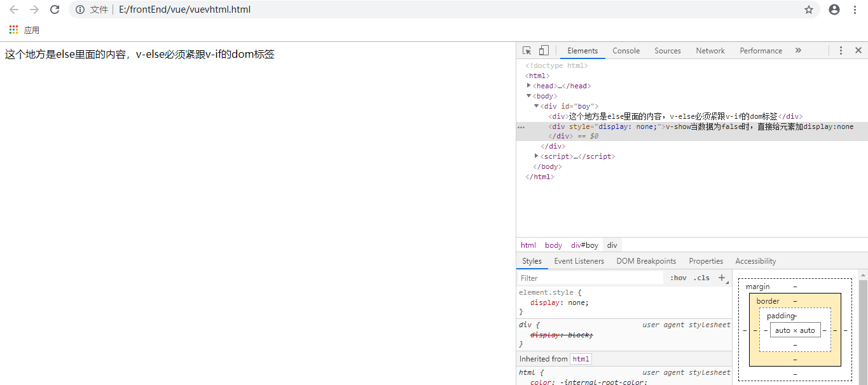The height and width of the screenshot is (385, 868).
Task: Click the crossed-out display: block rule
Action: click(x=561, y=334)
